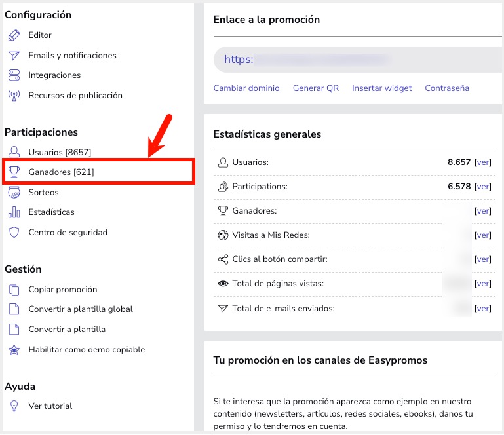Click the share icon beside Clics al botón compartir
Viewport: 504px width, 435px height.
223,259
